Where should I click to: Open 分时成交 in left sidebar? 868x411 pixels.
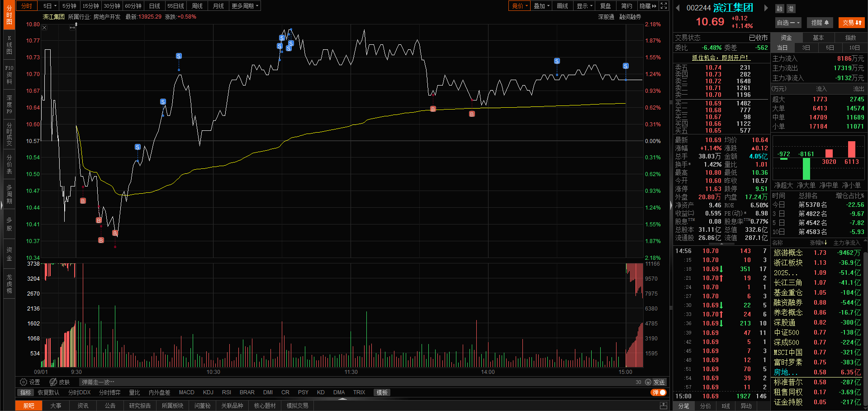coord(9,134)
